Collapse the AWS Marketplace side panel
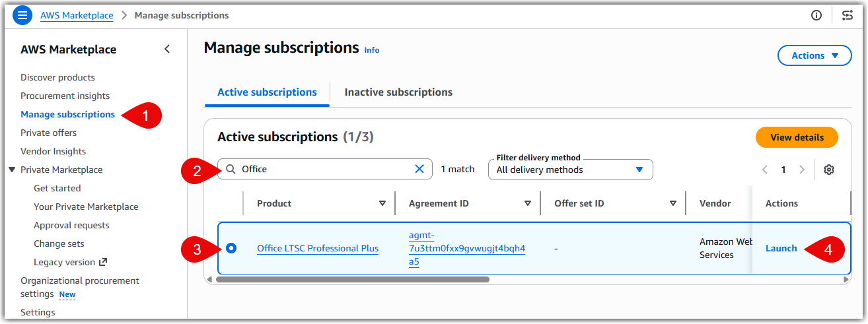 167,49
